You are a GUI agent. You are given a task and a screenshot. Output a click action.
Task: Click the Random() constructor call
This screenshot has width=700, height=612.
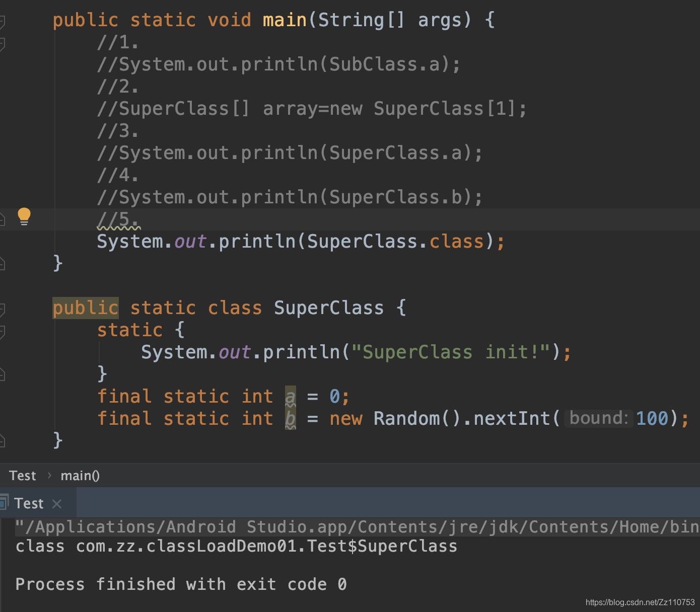[x=417, y=419]
